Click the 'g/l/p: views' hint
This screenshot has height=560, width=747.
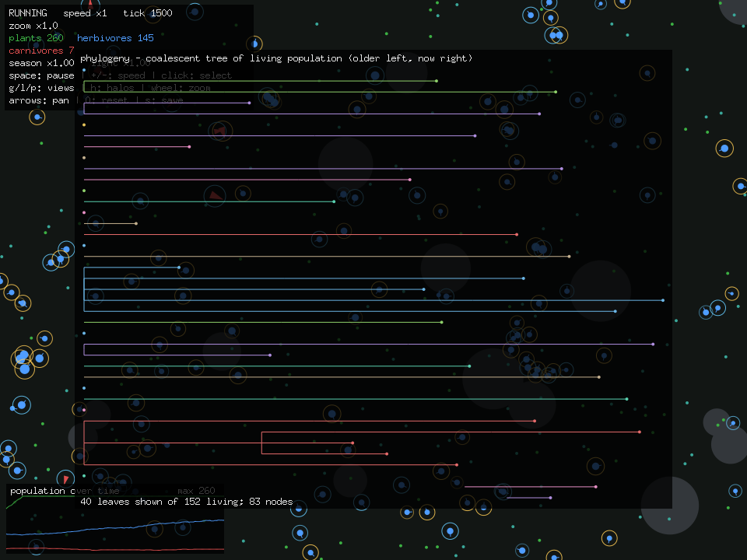tap(41, 88)
